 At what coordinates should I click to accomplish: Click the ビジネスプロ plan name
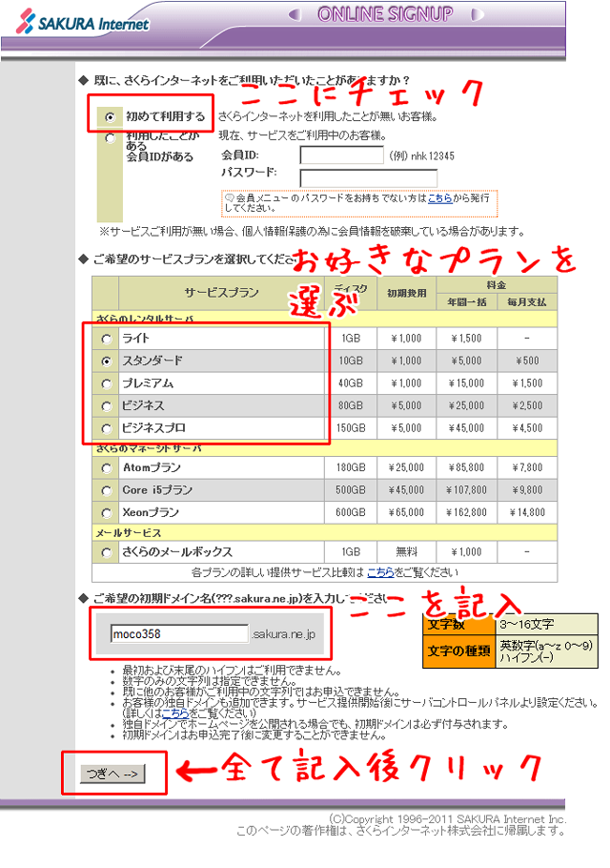pyautogui.click(x=153, y=428)
